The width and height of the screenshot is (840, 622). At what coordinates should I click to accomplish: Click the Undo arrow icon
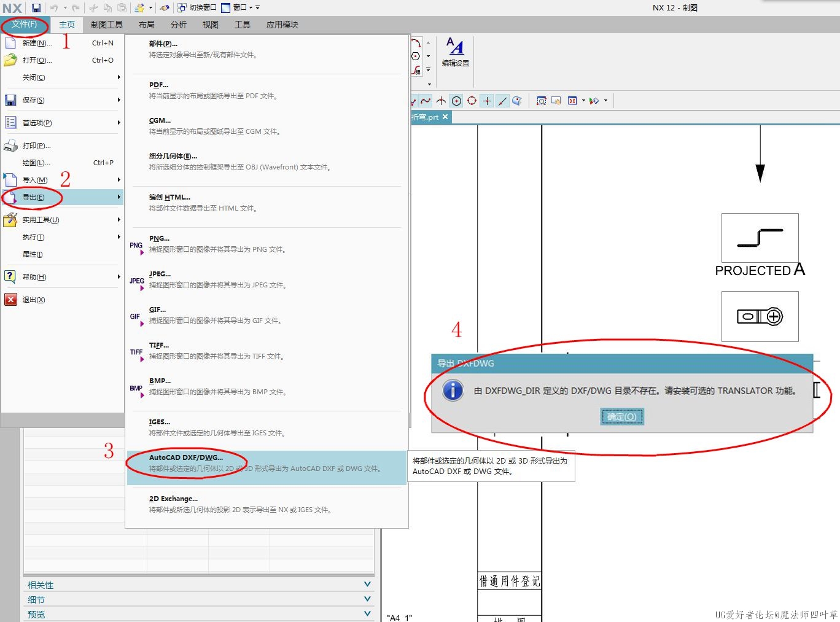click(x=54, y=8)
